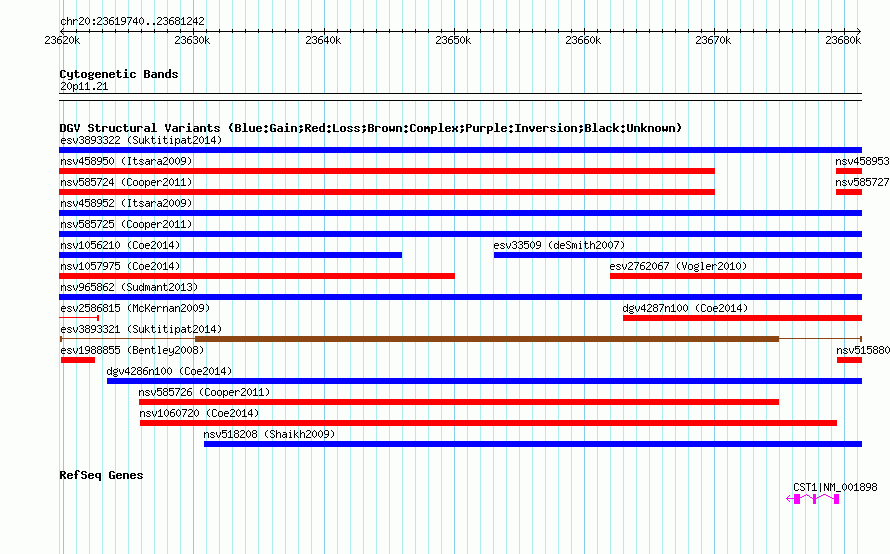The height and width of the screenshot is (554, 890).
Task: Select the nsv585725 (Cooper2011) label
Action: (126, 224)
